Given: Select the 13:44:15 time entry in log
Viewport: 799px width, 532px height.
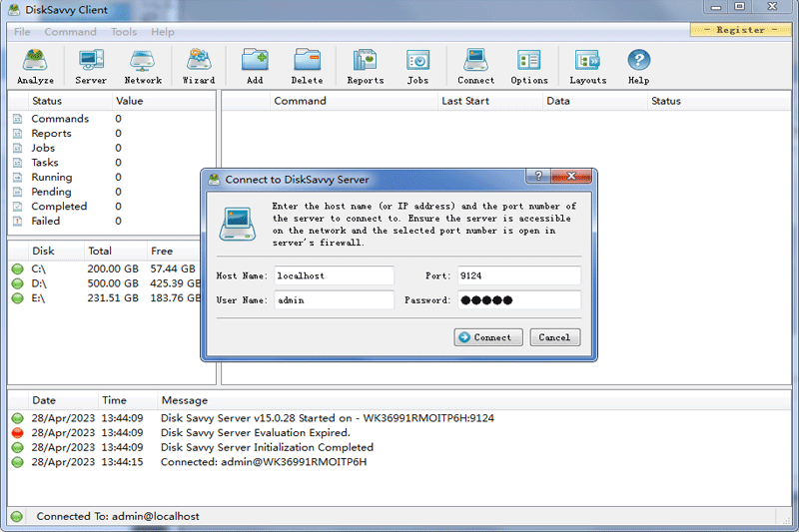Looking at the screenshot, I should [x=122, y=462].
